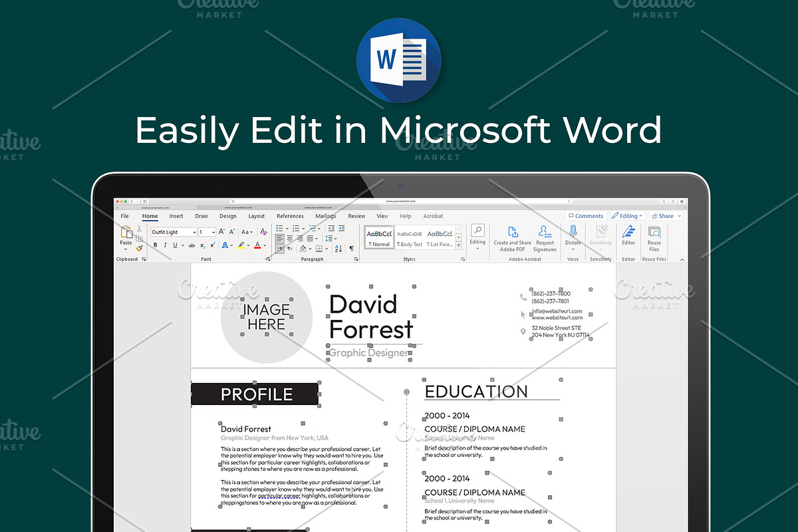Click the Text Effects letter A icon
The image size is (798, 532).
click(225, 245)
